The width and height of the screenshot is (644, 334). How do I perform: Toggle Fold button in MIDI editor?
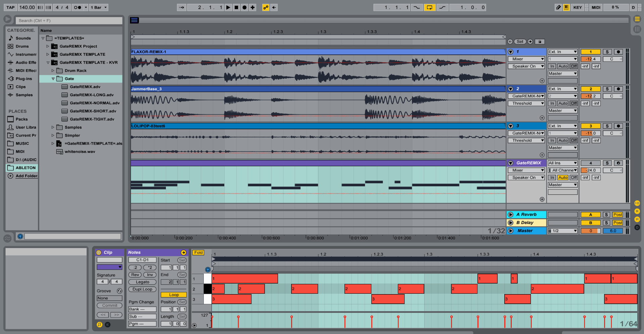click(x=198, y=253)
